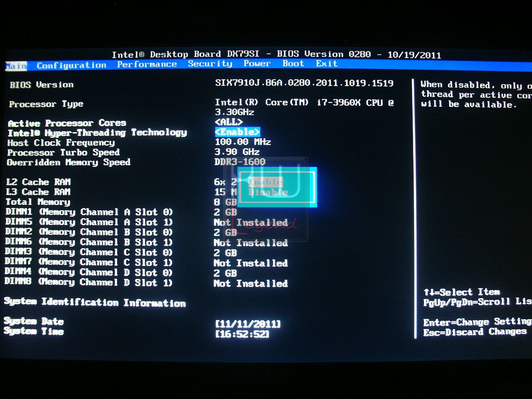Screen dimensions: 532x399
Task: Click the 100.00 MHz value
Action: click(x=243, y=142)
